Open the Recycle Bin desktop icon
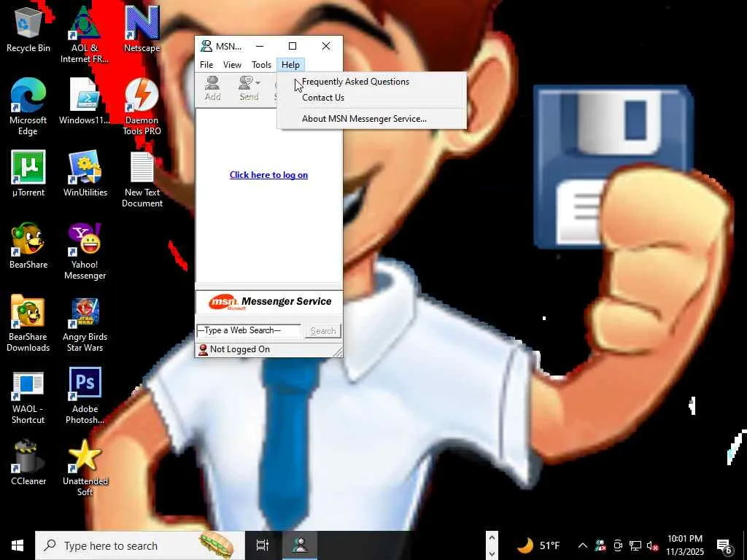 [x=28, y=28]
